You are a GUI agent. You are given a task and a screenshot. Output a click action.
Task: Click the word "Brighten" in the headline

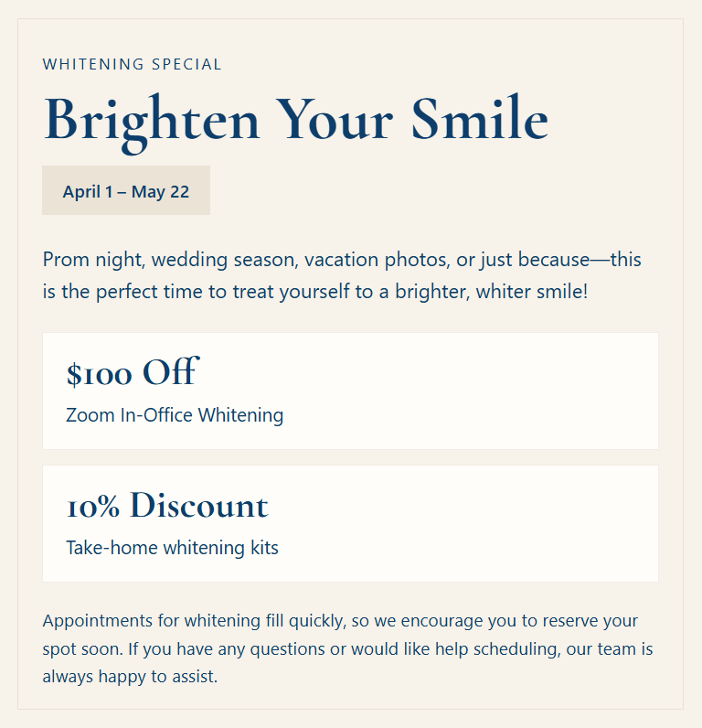[152, 119]
